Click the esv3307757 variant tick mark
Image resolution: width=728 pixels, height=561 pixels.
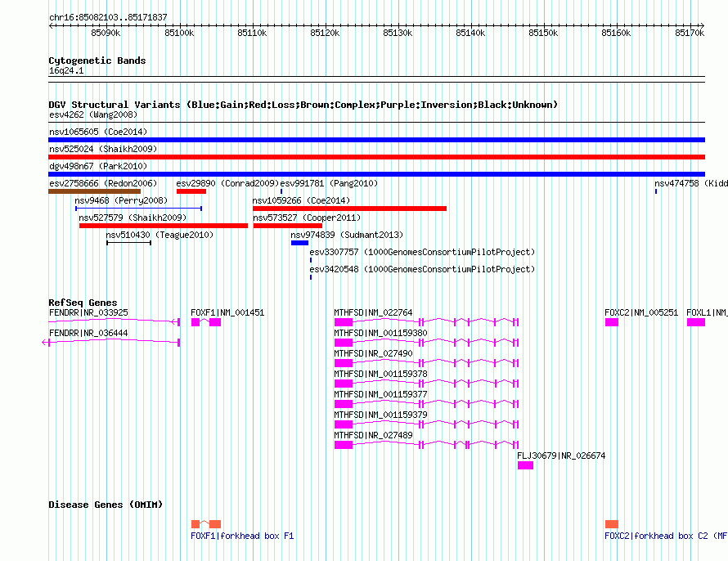tap(311, 260)
